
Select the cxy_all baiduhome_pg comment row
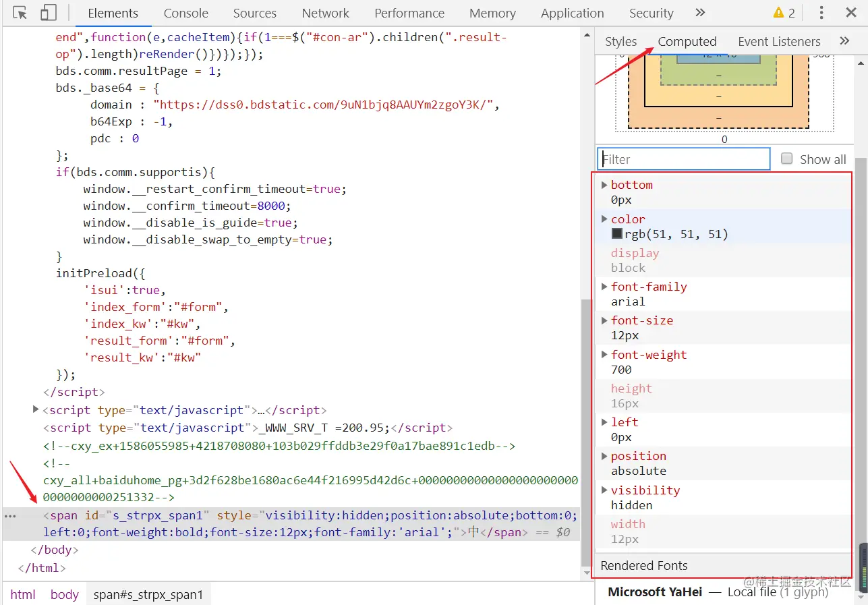(x=311, y=480)
